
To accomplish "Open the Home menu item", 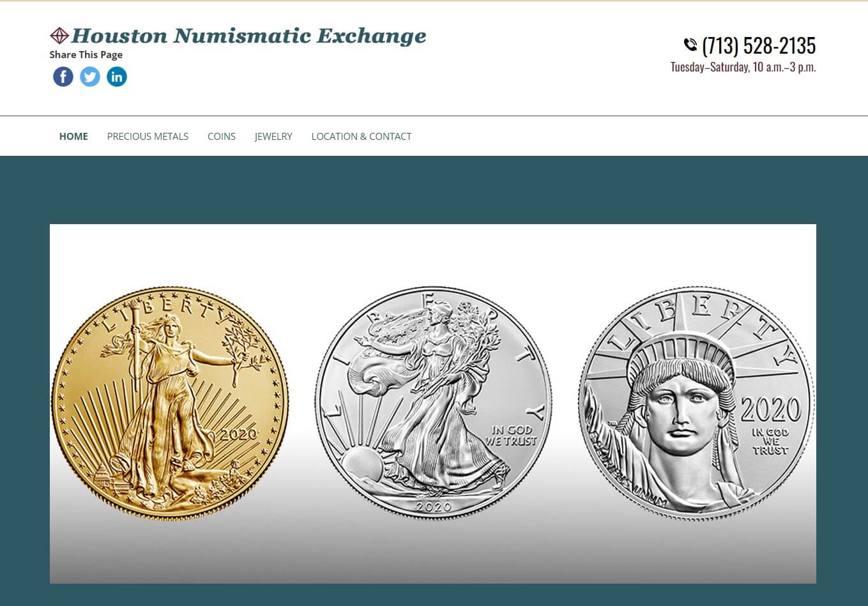I will [x=73, y=136].
